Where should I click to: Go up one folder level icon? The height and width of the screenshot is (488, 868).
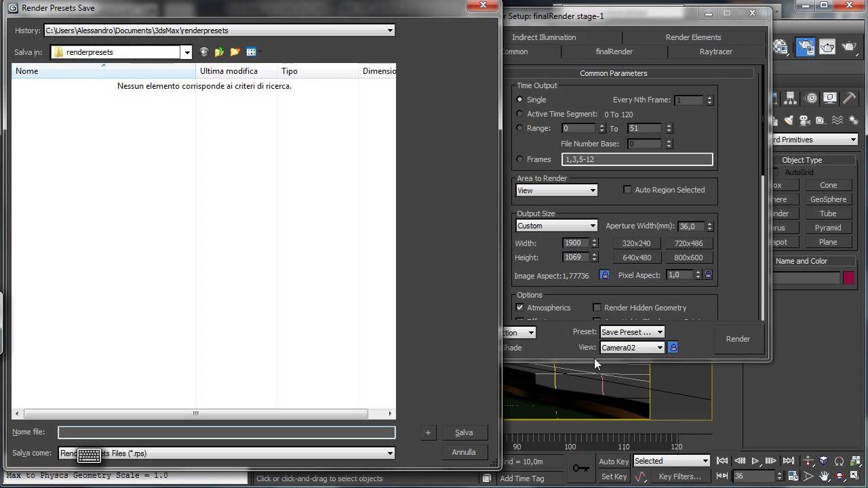(219, 52)
